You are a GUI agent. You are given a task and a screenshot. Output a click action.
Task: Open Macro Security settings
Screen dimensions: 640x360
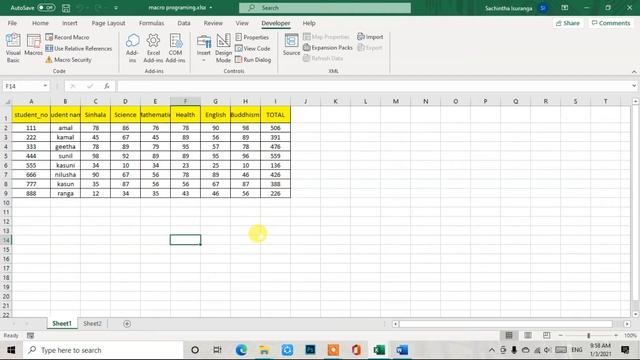point(69,60)
